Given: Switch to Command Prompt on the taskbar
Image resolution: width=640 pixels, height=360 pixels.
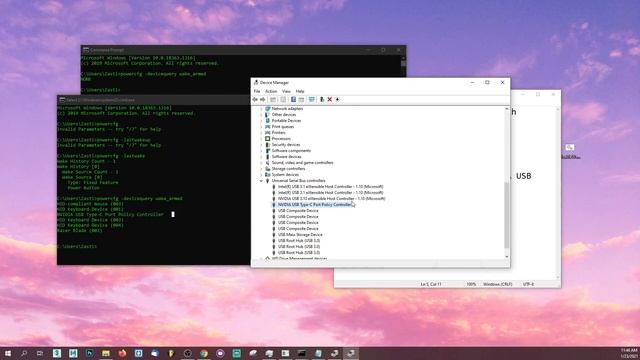Looking at the screenshot, I should point(302,353).
